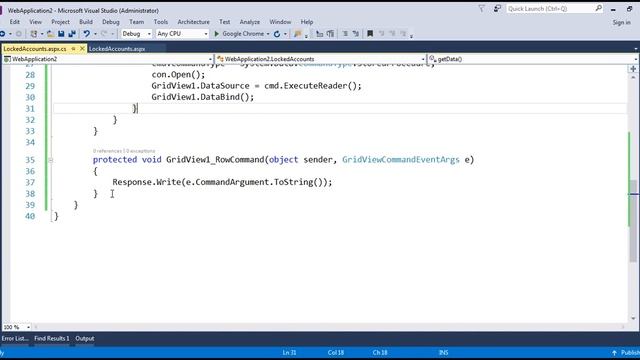The image size is (640, 360).
Task: Click the New Project toolbar icon
Action: click(34, 34)
